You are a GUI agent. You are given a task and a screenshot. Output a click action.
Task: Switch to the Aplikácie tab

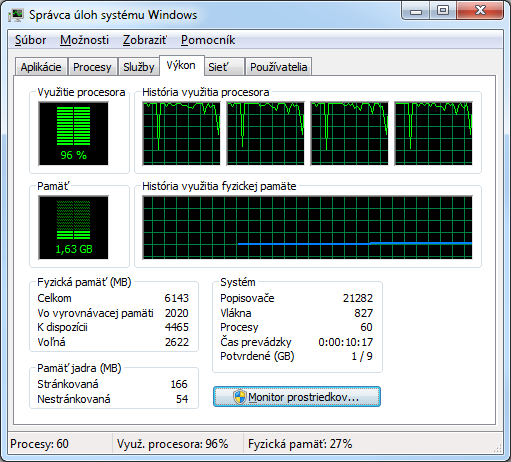tap(41, 67)
